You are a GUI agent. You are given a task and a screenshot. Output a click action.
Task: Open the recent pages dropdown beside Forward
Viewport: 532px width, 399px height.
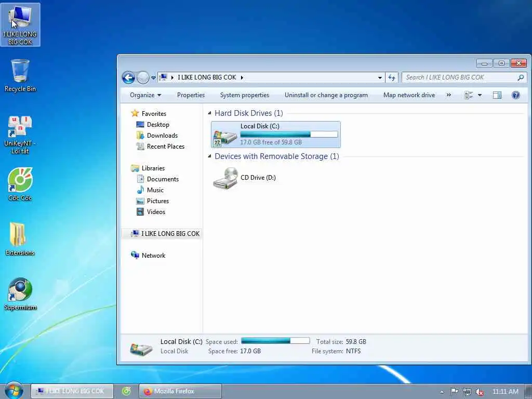click(153, 78)
